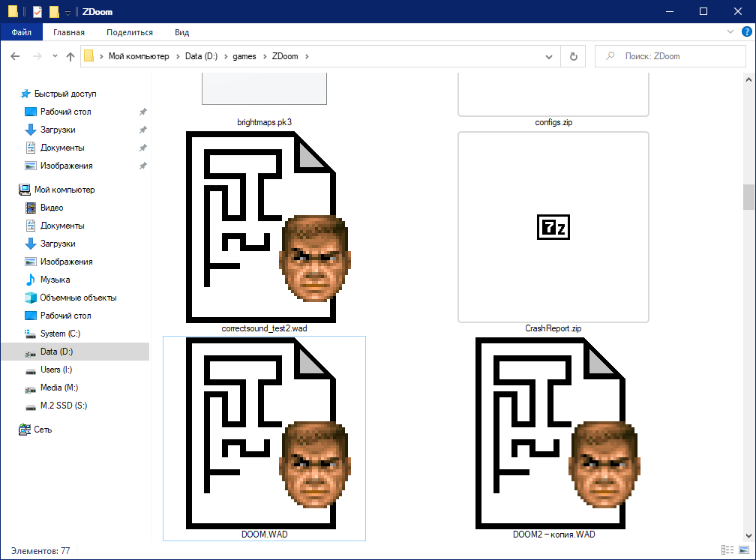The image size is (756, 560).
Task: Select the Users (I:) drive
Action: 56,370
